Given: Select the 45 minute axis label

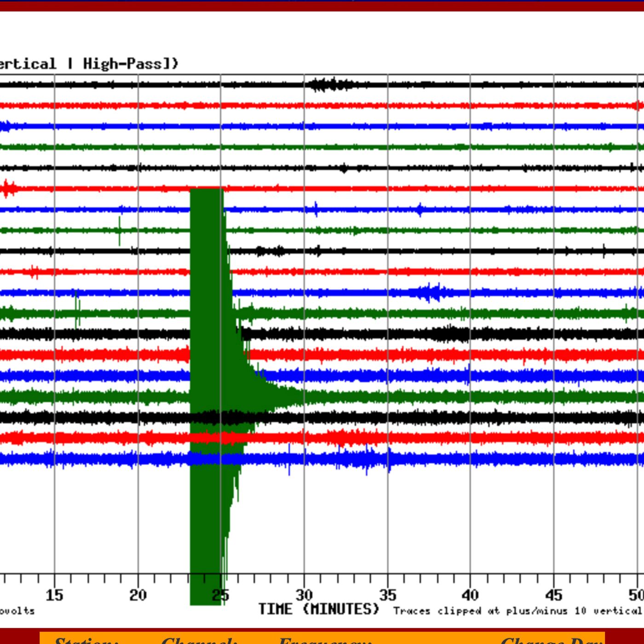Looking at the screenshot, I should [553, 595].
